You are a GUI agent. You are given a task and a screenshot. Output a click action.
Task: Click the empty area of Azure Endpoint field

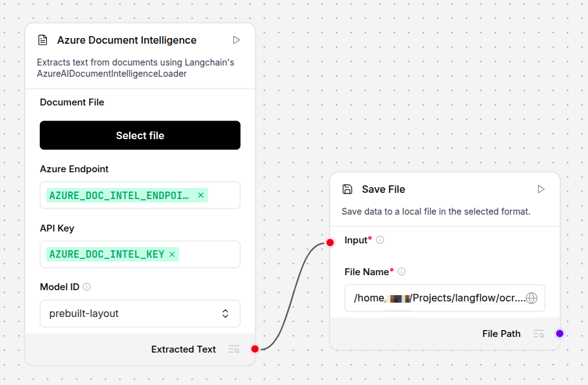223,195
